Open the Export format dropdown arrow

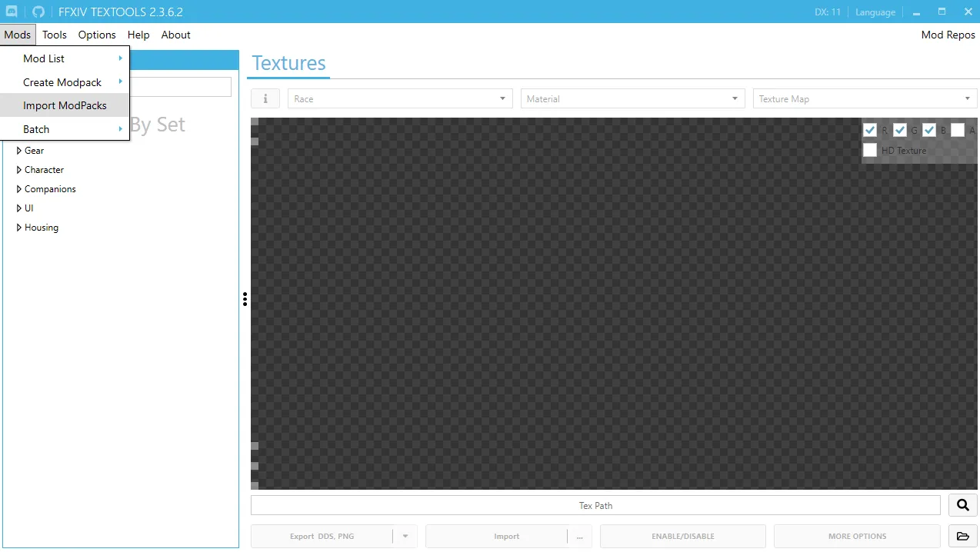point(405,537)
